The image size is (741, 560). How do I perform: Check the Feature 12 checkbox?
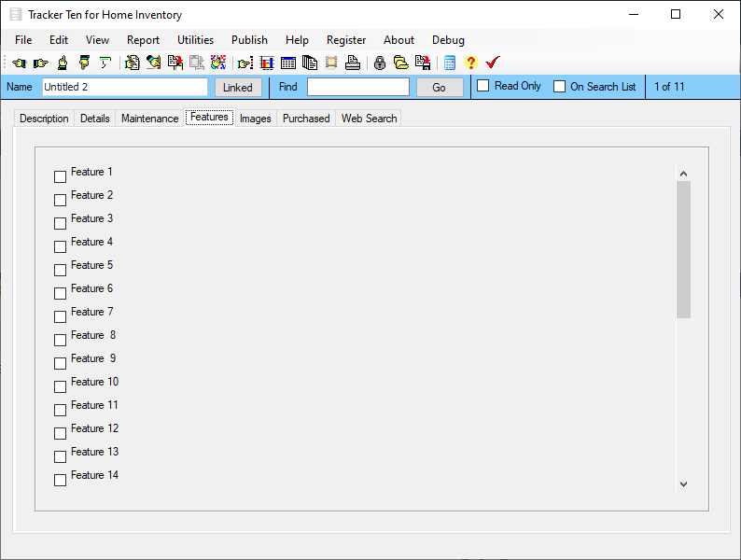click(x=60, y=433)
